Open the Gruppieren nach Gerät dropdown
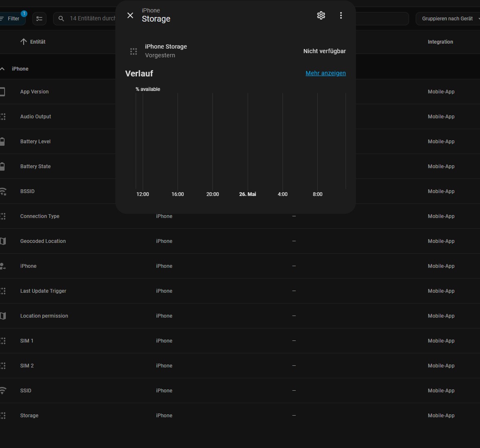This screenshot has width=480, height=448. tap(448, 18)
